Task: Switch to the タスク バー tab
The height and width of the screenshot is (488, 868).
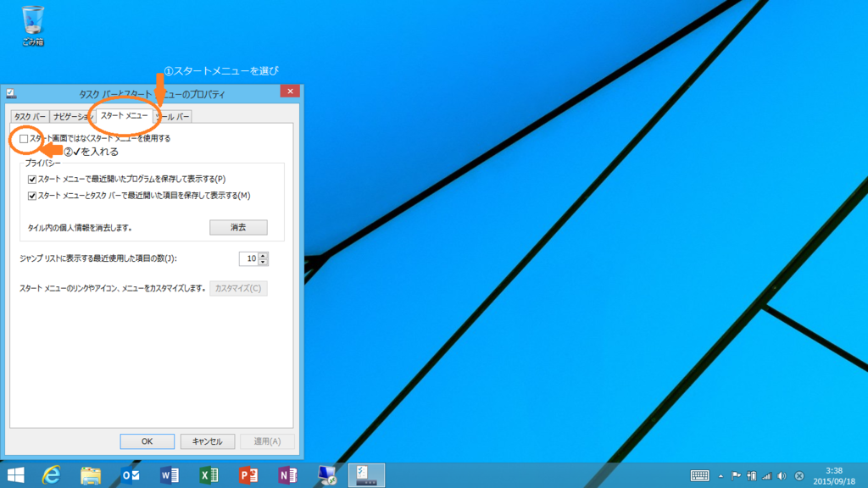Action: (30, 117)
